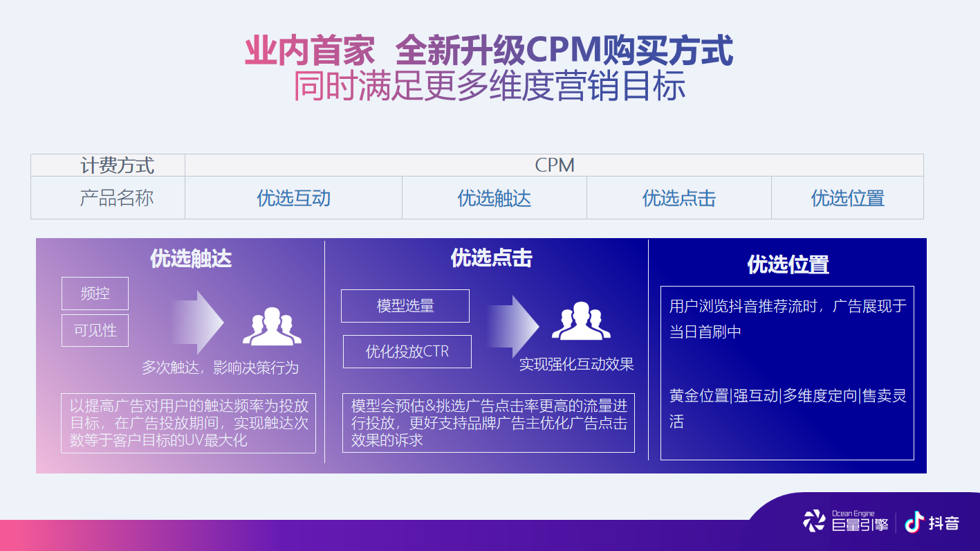This screenshot has width=980, height=551.
Task: Select the people group icon above 实现强化互动效果
Action: point(581,321)
